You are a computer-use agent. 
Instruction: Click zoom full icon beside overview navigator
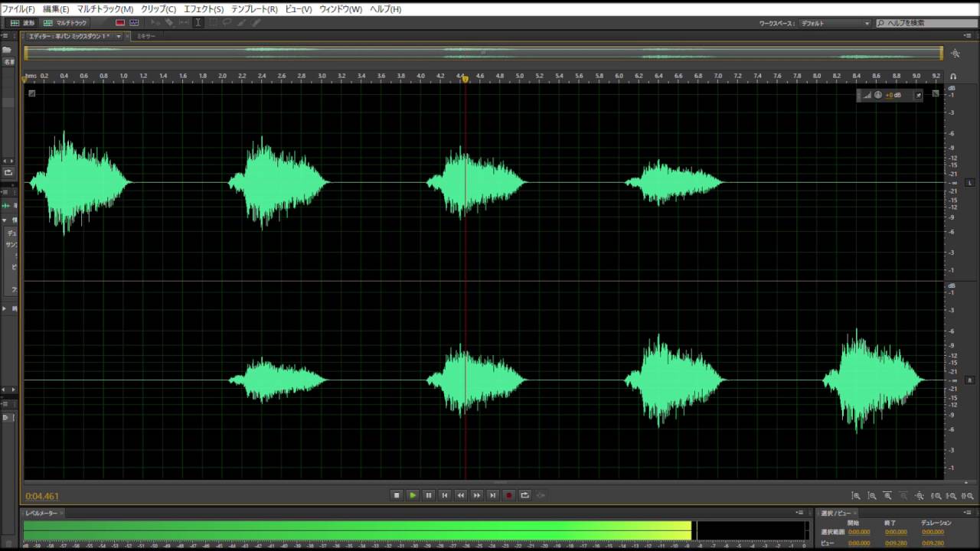click(x=955, y=54)
